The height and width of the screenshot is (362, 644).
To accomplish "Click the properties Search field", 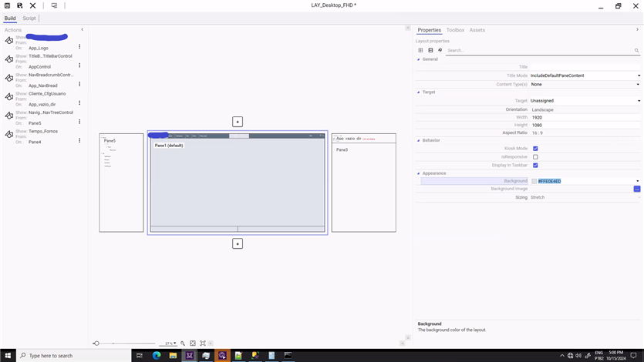I will [540, 50].
